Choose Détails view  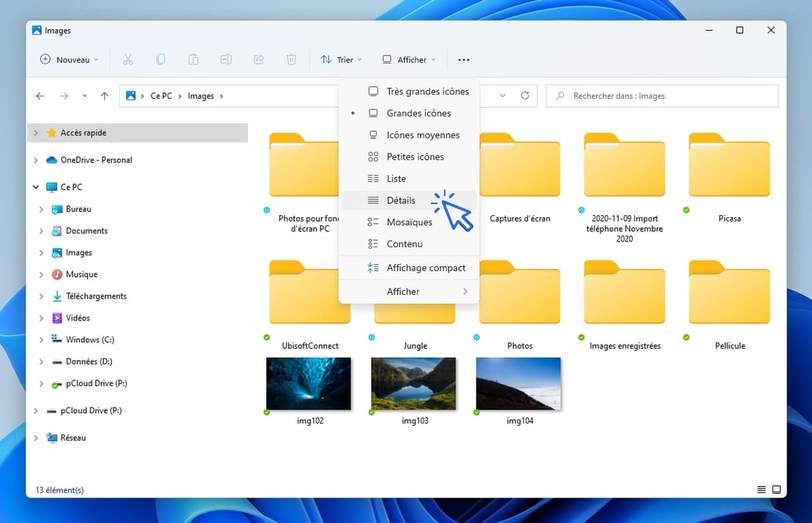click(x=409, y=200)
